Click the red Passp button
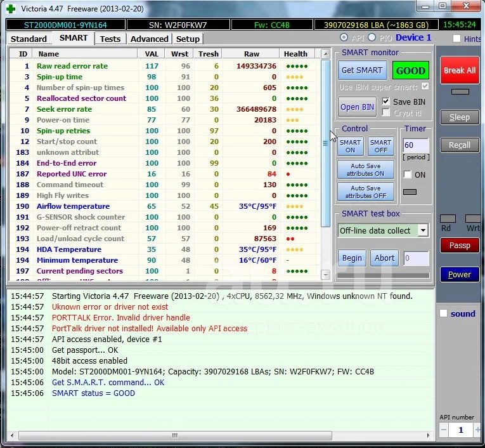485x448 pixels. pos(460,245)
